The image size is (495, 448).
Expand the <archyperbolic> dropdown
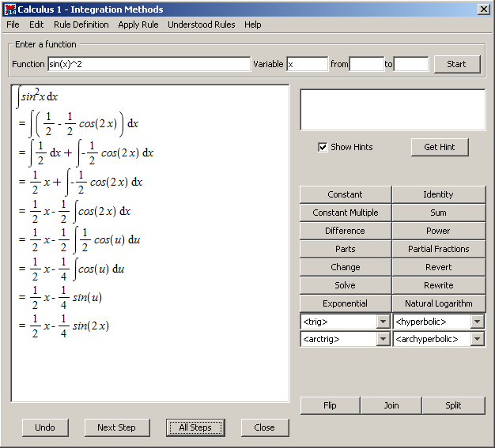tap(477, 339)
